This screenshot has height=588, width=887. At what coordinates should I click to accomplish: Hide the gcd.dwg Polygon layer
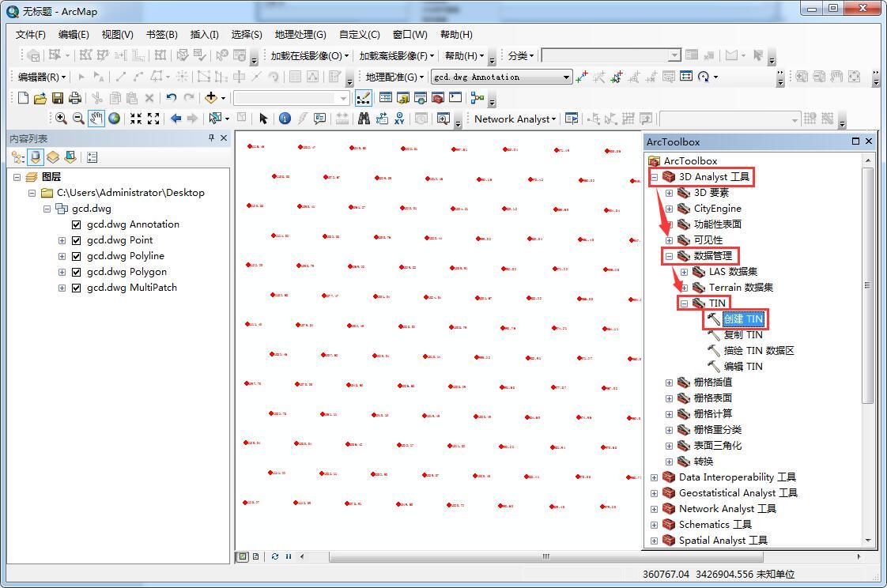point(76,271)
